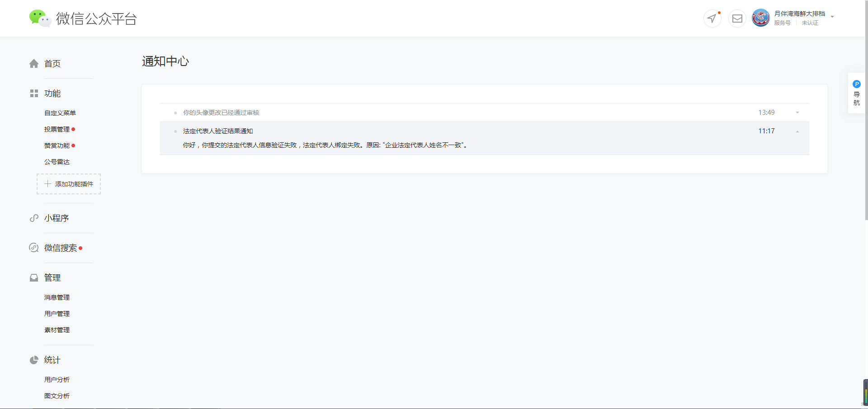Image resolution: width=868 pixels, height=409 pixels.
Task: Open 用户分析 in sidebar
Action: pyautogui.click(x=57, y=380)
